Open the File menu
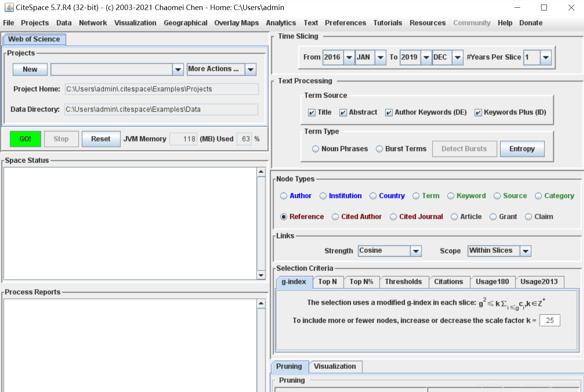 [x=9, y=23]
